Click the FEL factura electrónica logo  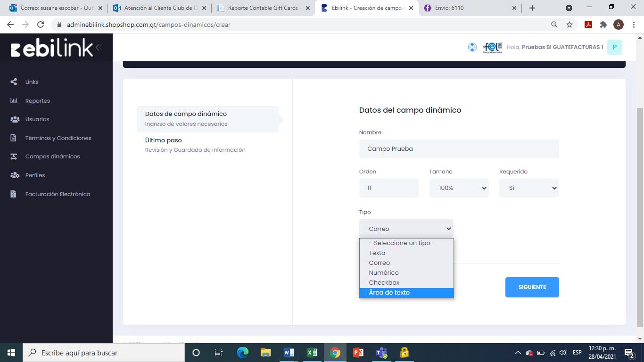[x=493, y=47]
